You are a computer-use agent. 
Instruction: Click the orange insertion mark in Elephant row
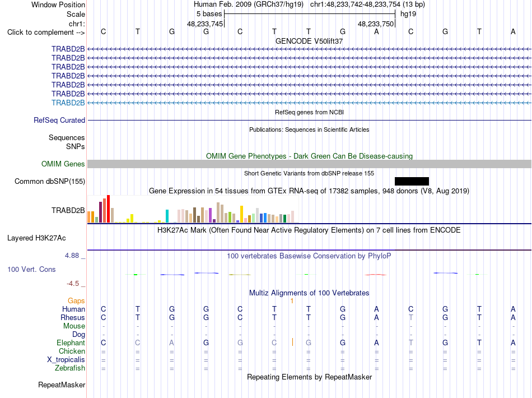(x=292, y=342)
